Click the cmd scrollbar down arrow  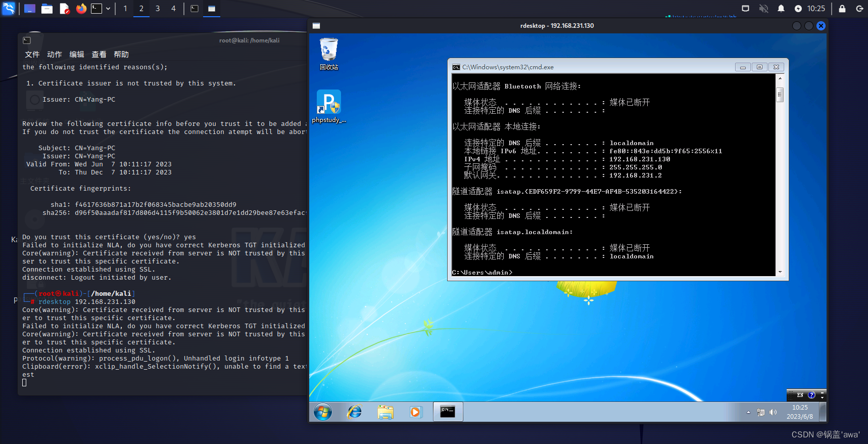(x=780, y=272)
